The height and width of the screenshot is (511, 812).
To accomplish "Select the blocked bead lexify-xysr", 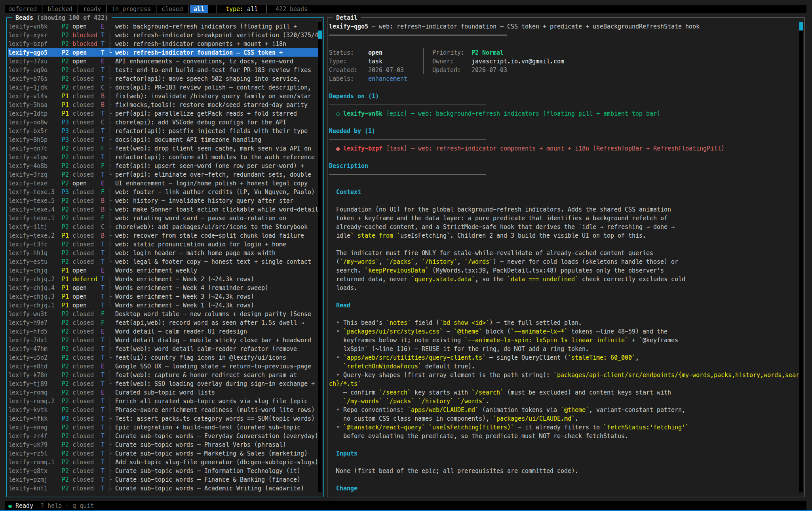I will click(x=163, y=35).
